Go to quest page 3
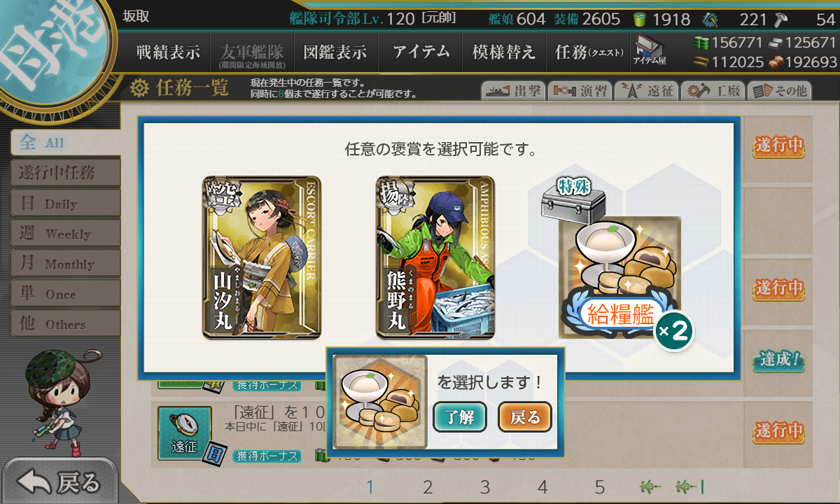The height and width of the screenshot is (504, 840). (x=485, y=487)
